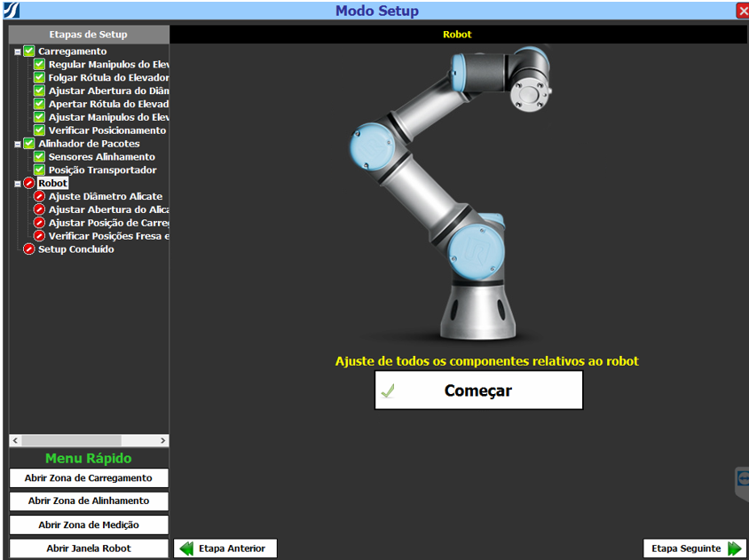Toggle the Posição Transportador checkbox

pyautogui.click(x=40, y=170)
